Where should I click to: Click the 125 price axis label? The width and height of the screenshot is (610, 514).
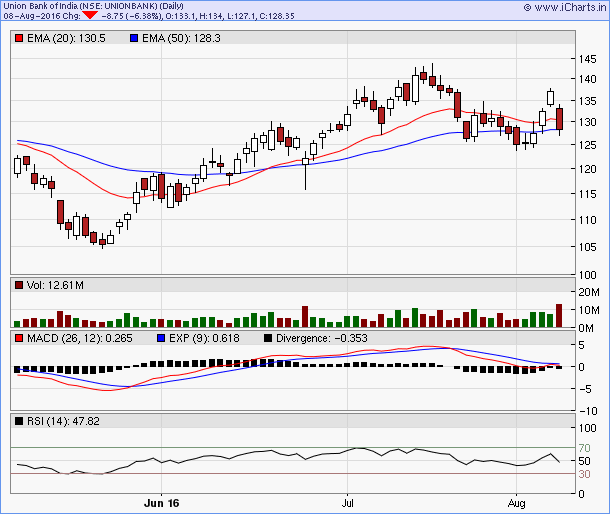pyautogui.click(x=587, y=145)
